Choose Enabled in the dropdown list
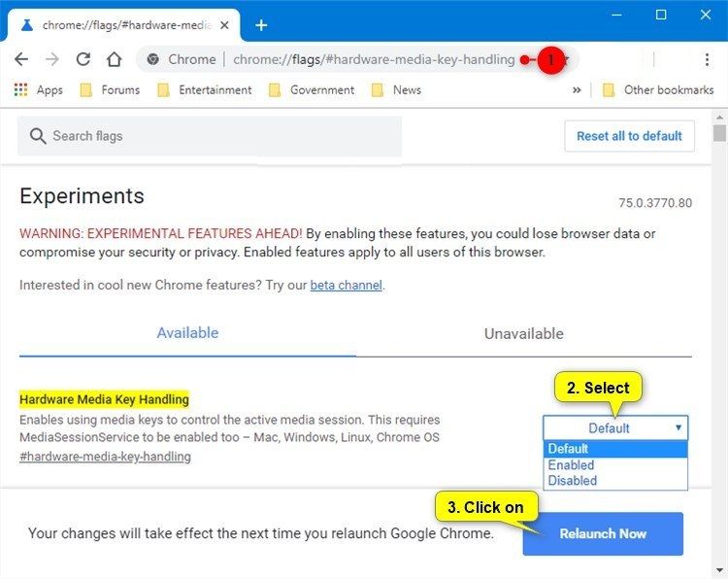728x579 pixels. (x=615, y=464)
